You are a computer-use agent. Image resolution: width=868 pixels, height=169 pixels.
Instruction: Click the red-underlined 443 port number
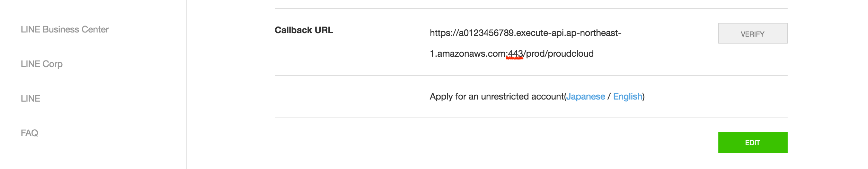(x=515, y=54)
